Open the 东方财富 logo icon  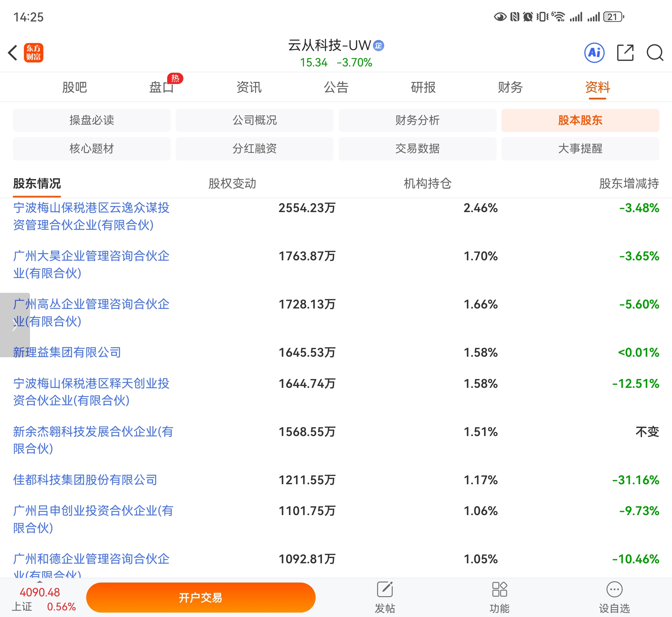(x=33, y=53)
